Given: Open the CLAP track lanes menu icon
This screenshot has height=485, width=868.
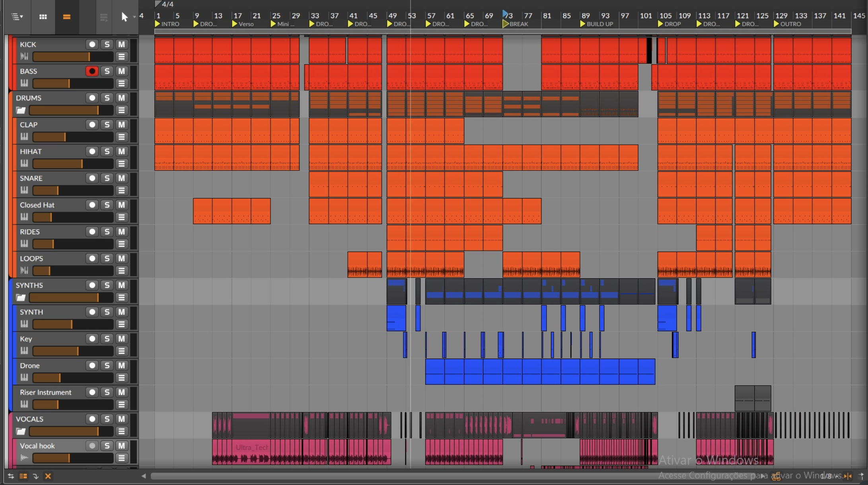Looking at the screenshot, I should click(121, 137).
